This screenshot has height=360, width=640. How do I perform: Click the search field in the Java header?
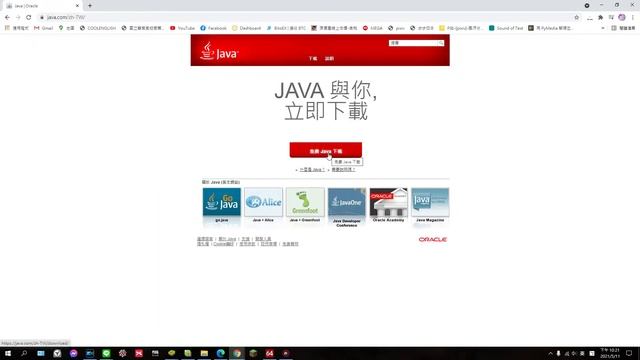tap(413, 43)
